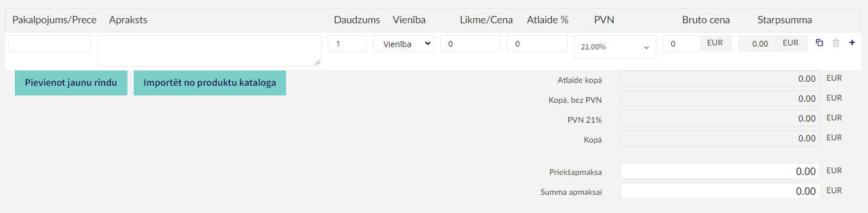Focus the Pakalpojums/Prece input field
The width and height of the screenshot is (868, 213).
tap(49, 44)
